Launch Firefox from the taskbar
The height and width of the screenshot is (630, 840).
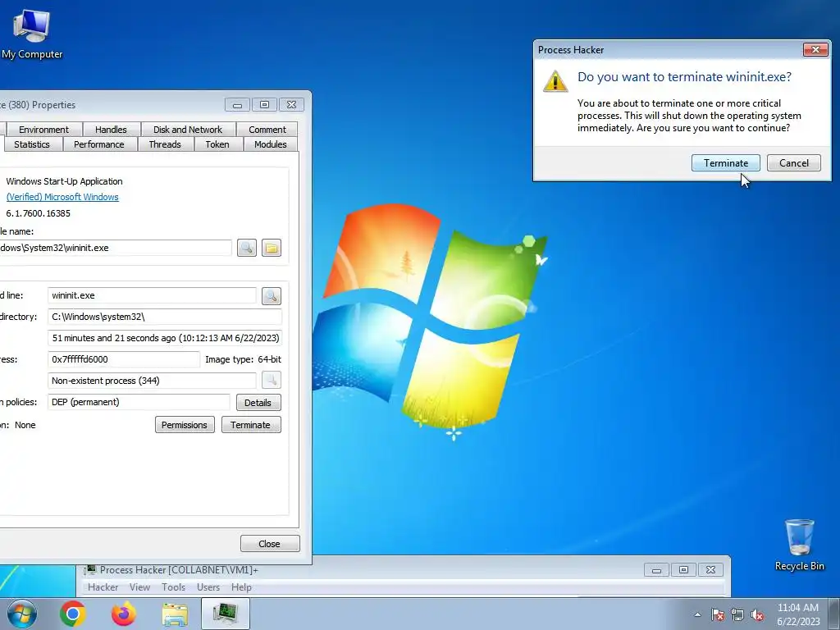click(124, 614)
